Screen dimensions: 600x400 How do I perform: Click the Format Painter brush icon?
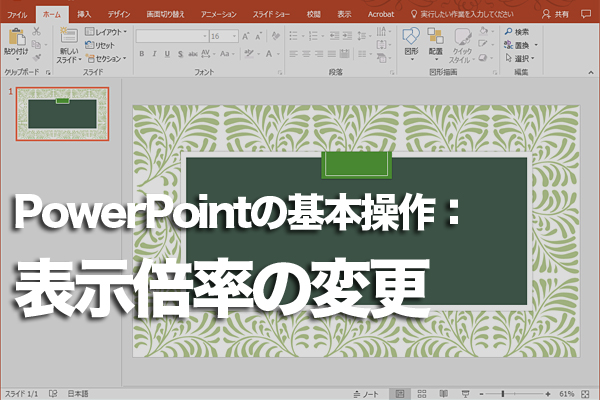pos(37,57)
